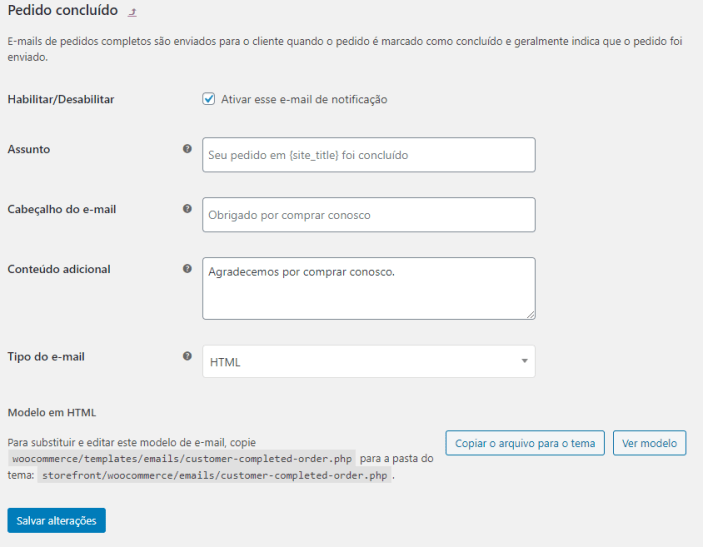Click the help icon for Tipo do e-mail

187,356
